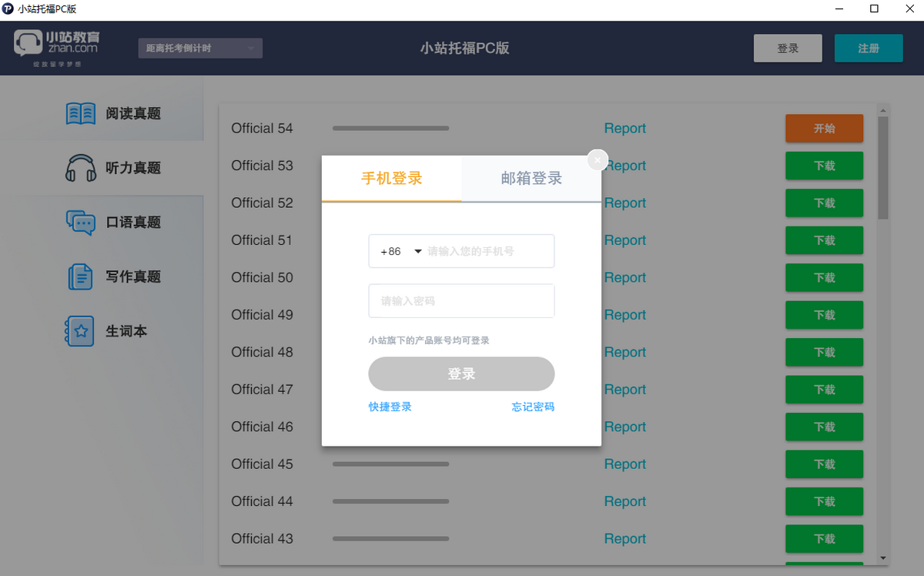Click the zhan.com logo in header
This screenshot has height=576, width=924.
click(57, 45)
